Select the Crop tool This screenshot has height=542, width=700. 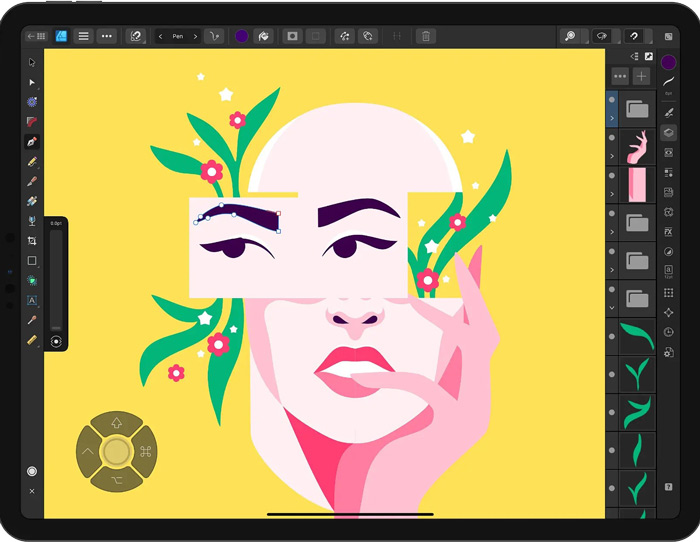pyautogui.click(x=32, y=241)
